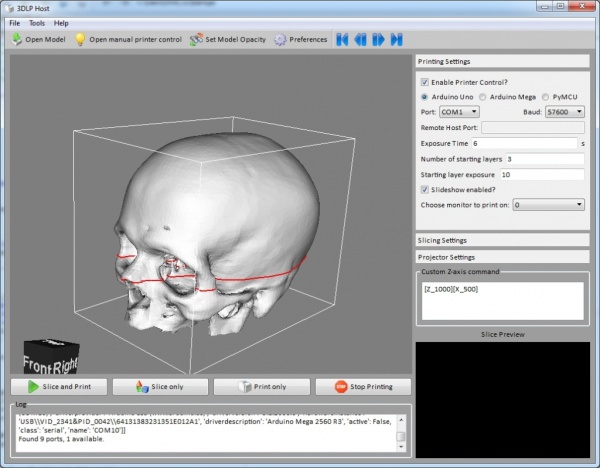600x468 pixels.
Task: Open Preferences from the toolbar
Action: tap(280, 40)
